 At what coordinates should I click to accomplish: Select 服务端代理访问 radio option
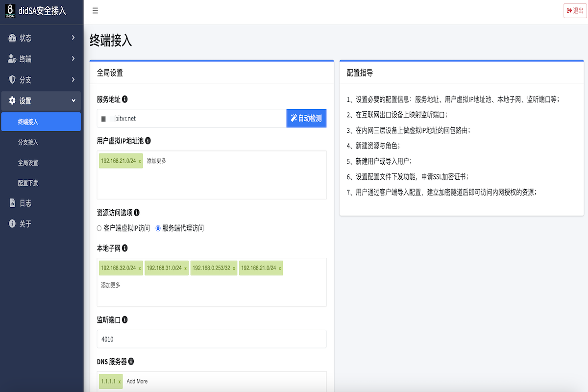point(158,228)
